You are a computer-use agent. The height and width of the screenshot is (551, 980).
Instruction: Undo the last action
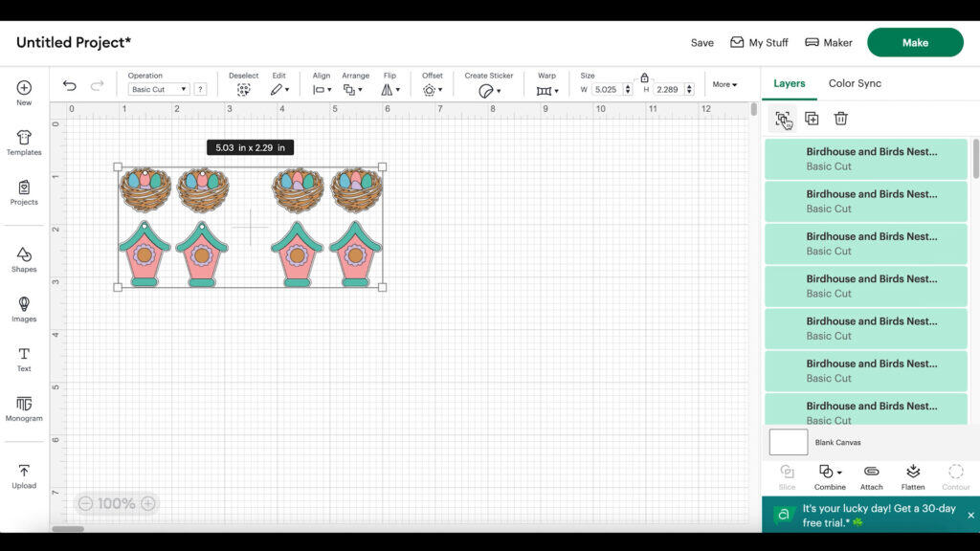69,85
